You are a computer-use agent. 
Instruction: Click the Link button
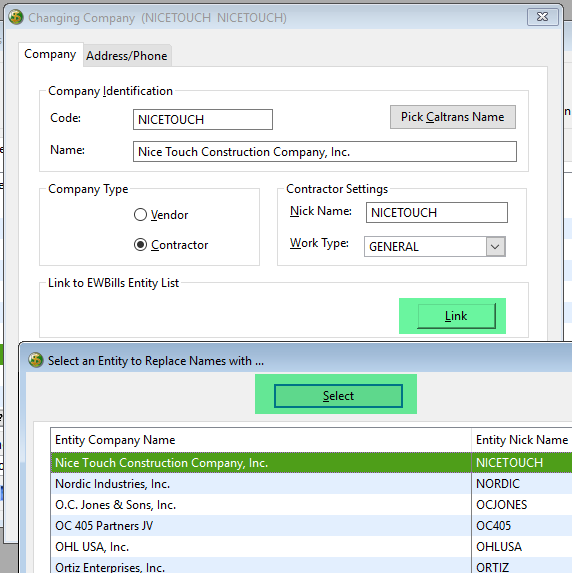[x=457, y=316]
